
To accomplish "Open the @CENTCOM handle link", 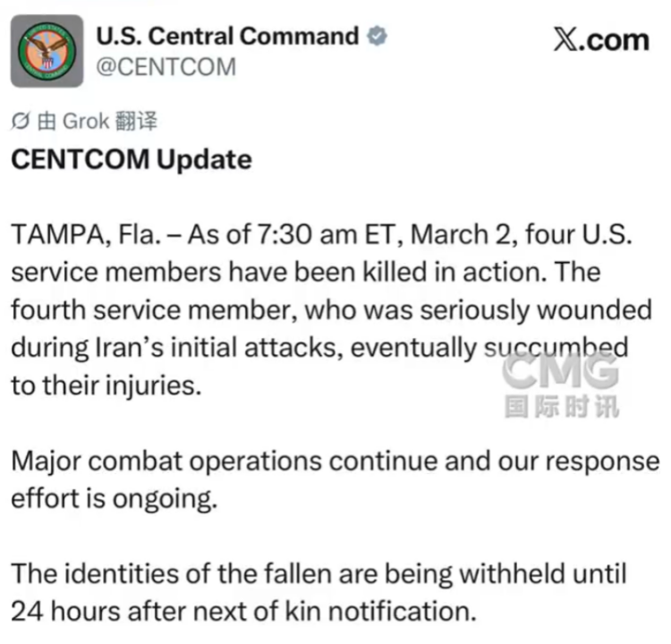I will point(166,67).
